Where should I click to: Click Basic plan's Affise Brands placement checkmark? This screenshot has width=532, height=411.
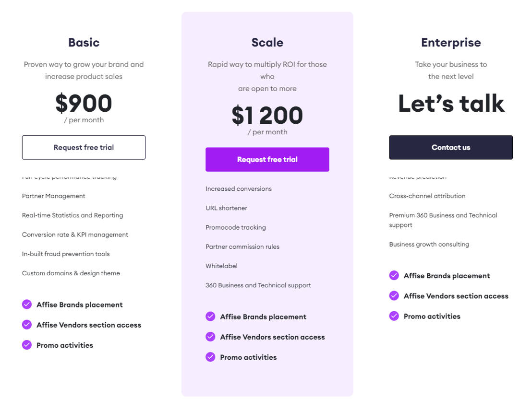(27, 305)
